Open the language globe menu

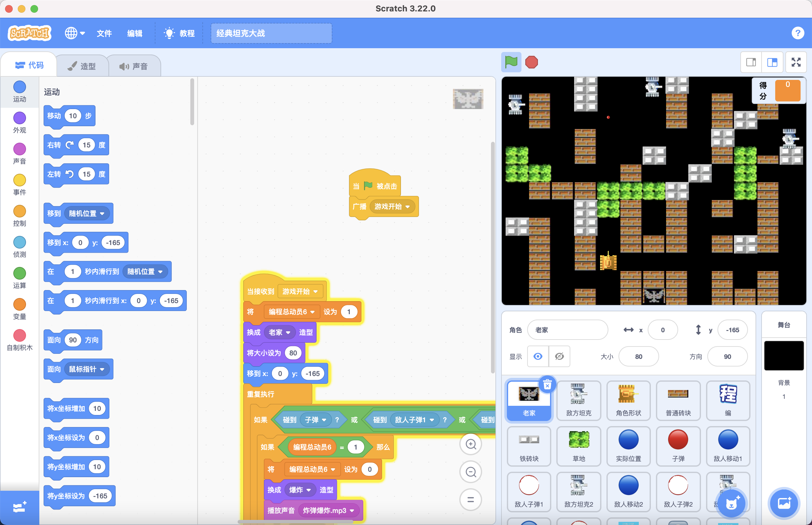click(x=75, y=33)
